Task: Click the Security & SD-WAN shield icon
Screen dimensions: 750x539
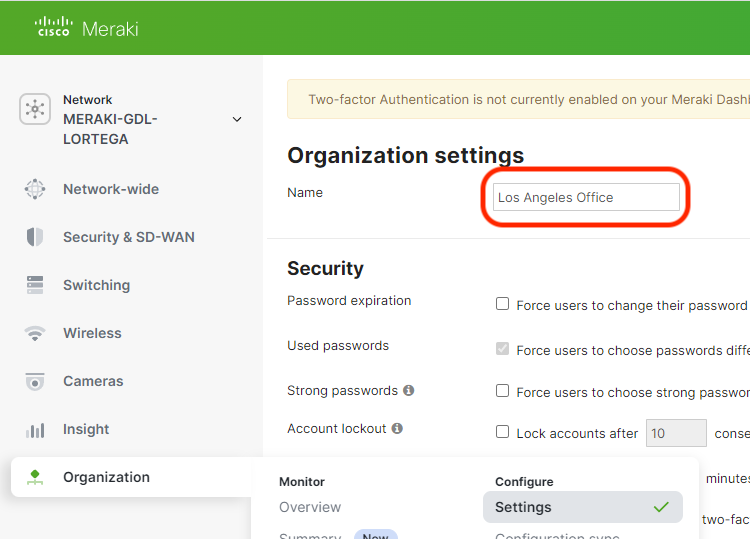Action: click(x=35, y=237)
